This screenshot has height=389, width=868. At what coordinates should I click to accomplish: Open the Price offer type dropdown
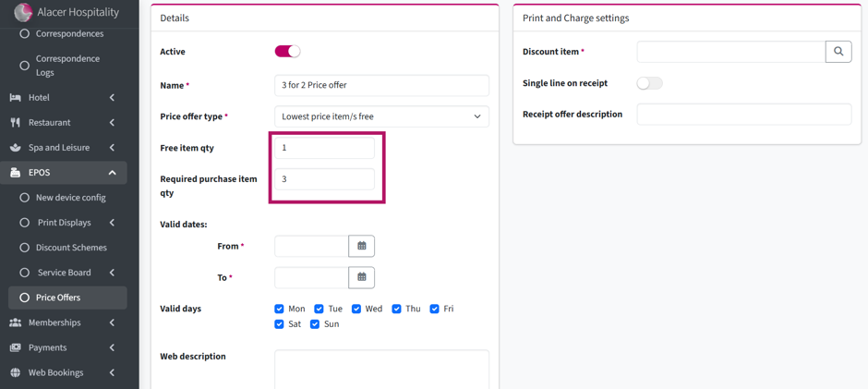pyautogui.click(x=381, y=116)
